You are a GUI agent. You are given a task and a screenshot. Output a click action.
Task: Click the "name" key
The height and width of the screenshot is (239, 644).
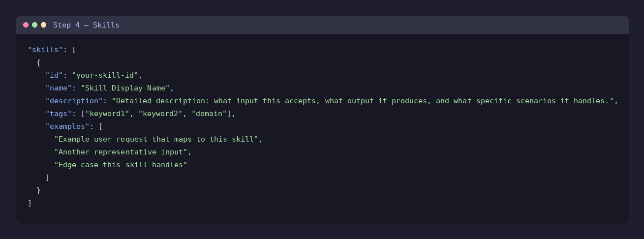[x=59, y=88]
